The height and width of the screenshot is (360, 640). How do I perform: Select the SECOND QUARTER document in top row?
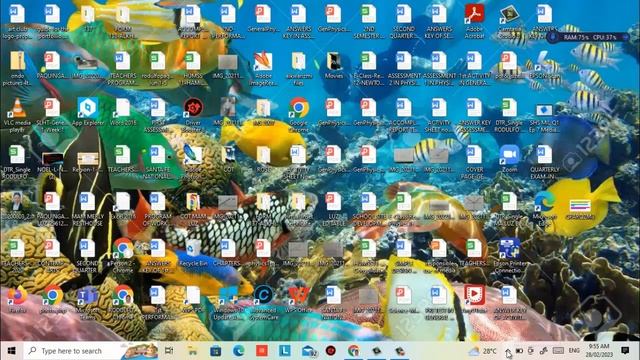coord(404,22)
